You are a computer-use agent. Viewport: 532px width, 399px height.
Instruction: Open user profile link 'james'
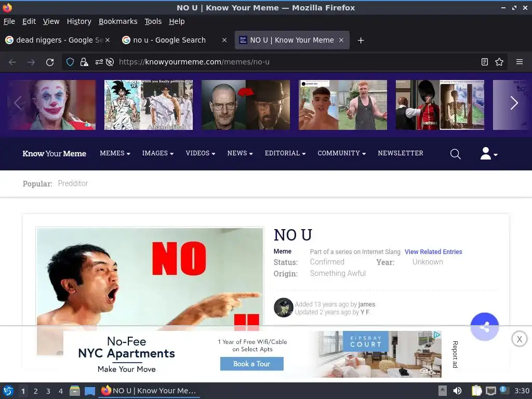click(367, 304)
